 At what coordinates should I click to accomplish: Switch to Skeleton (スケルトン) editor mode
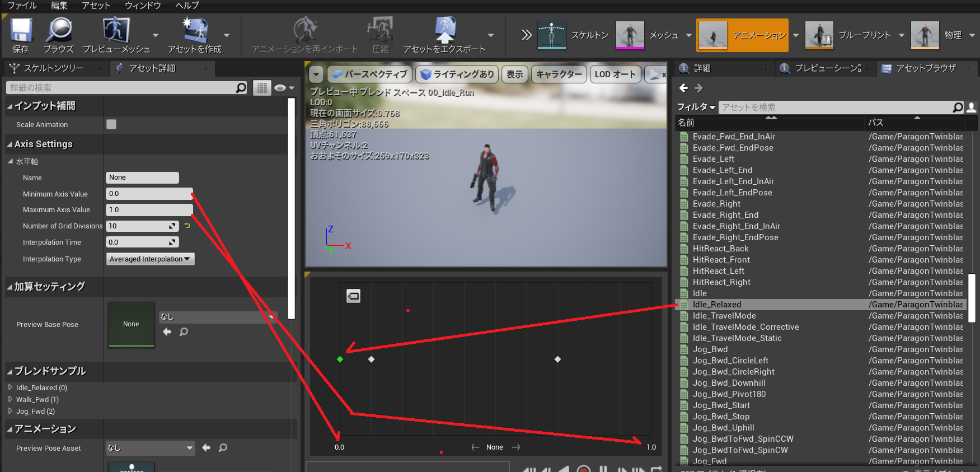573,35
